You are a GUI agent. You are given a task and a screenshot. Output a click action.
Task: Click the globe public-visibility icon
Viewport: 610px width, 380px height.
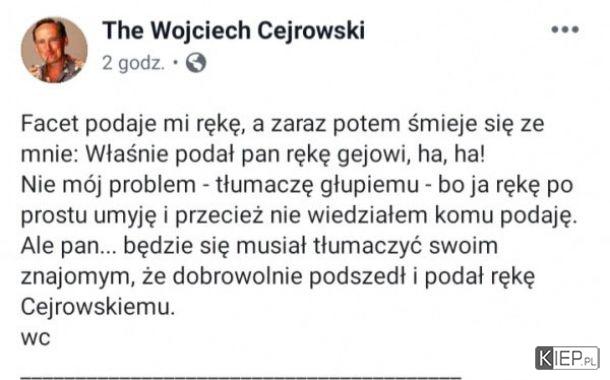196,63
